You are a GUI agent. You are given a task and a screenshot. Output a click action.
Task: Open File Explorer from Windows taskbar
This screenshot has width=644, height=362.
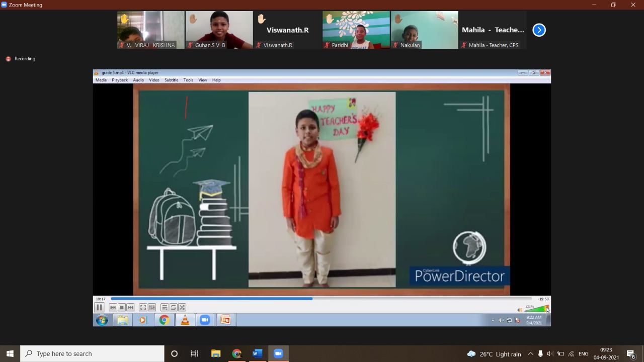coord(215,353)
